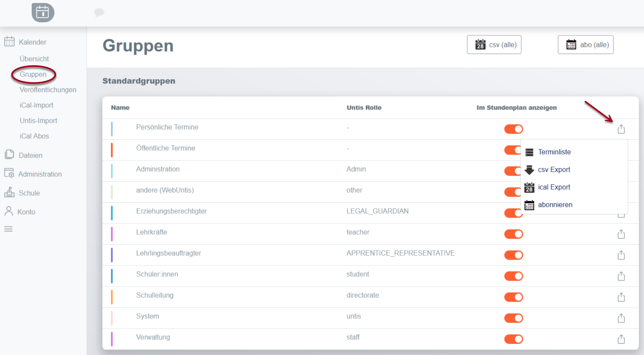The height and width of the screenshot is (355, 644).
Task: Click the ical Export calendar icon
Action: pyautogui.click(x=529, y=187)
